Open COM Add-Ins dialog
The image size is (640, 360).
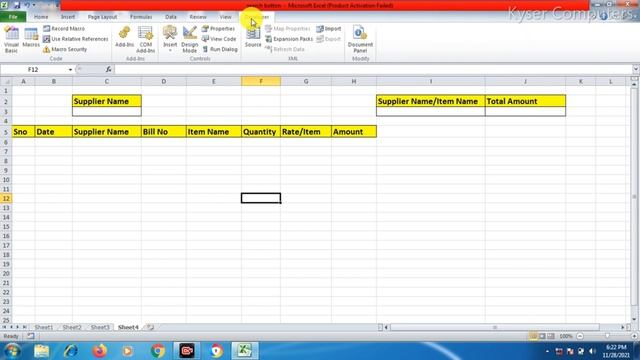tap(146, 39)
